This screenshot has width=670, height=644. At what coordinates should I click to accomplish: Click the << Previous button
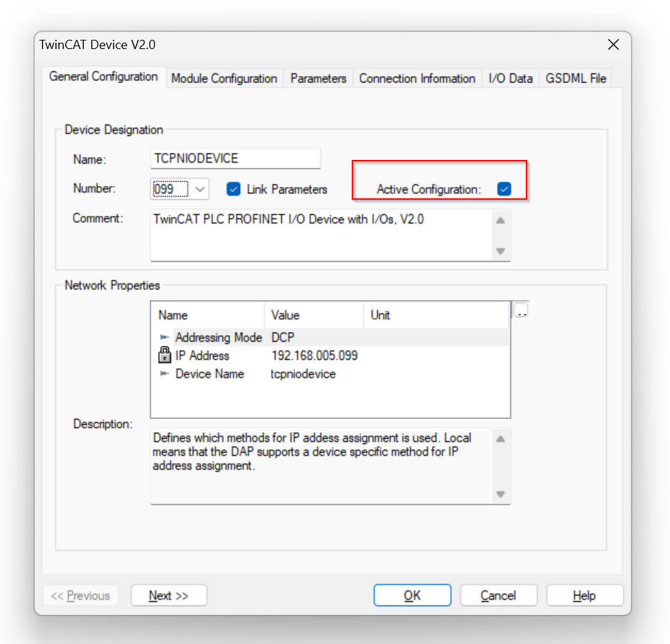coord(80,595)
